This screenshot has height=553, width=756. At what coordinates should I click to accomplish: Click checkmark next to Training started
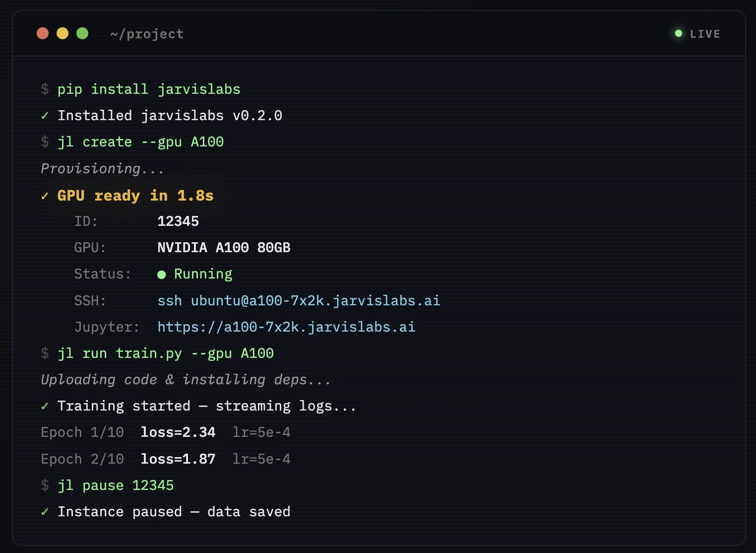point(45,406)
